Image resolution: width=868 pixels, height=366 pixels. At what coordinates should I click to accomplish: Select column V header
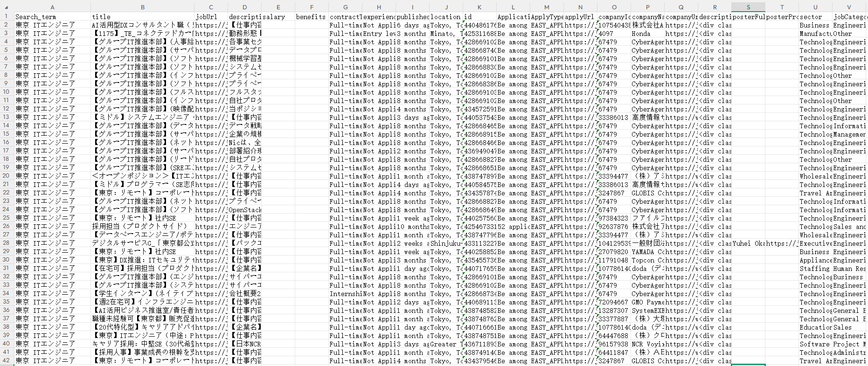point(849,7)
